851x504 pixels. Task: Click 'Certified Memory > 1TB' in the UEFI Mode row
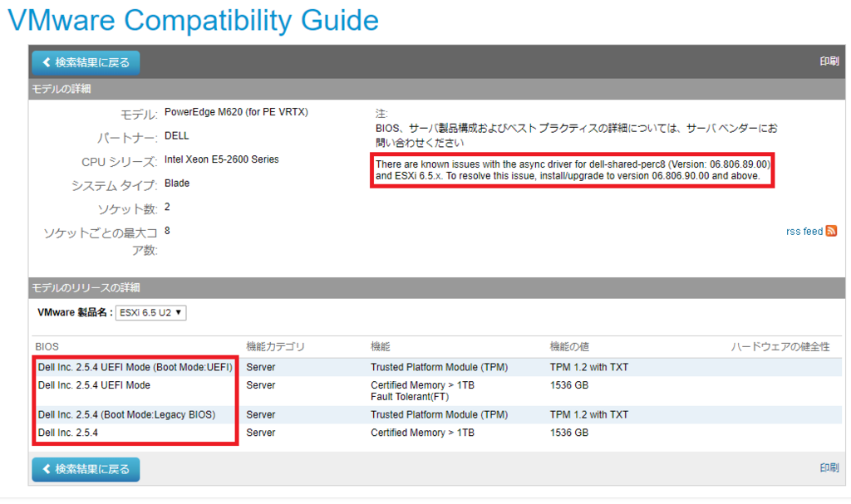[422, 385]
